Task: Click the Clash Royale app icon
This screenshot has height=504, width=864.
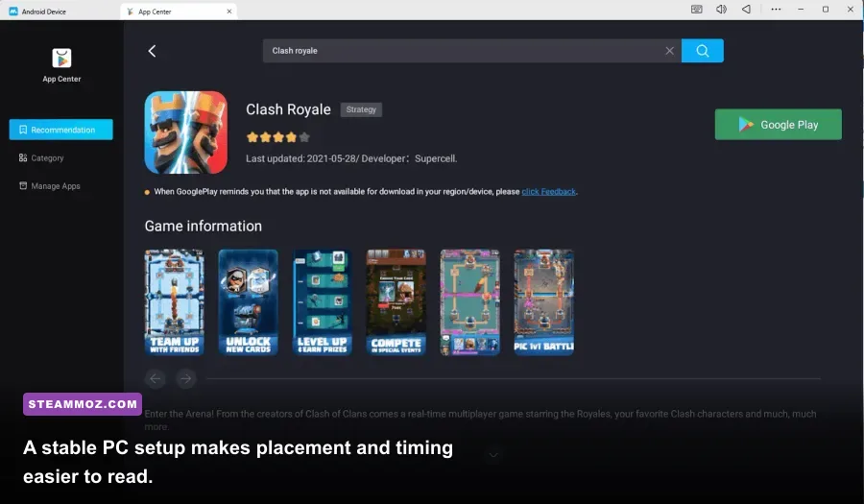Action: pyautogui.click(x=185, y=132)
